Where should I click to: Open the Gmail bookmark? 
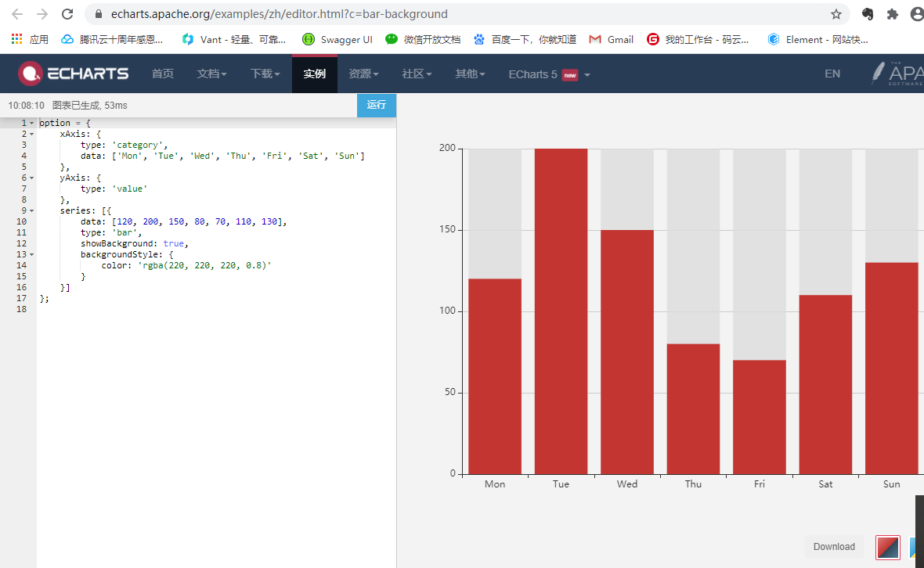point(611,39)
